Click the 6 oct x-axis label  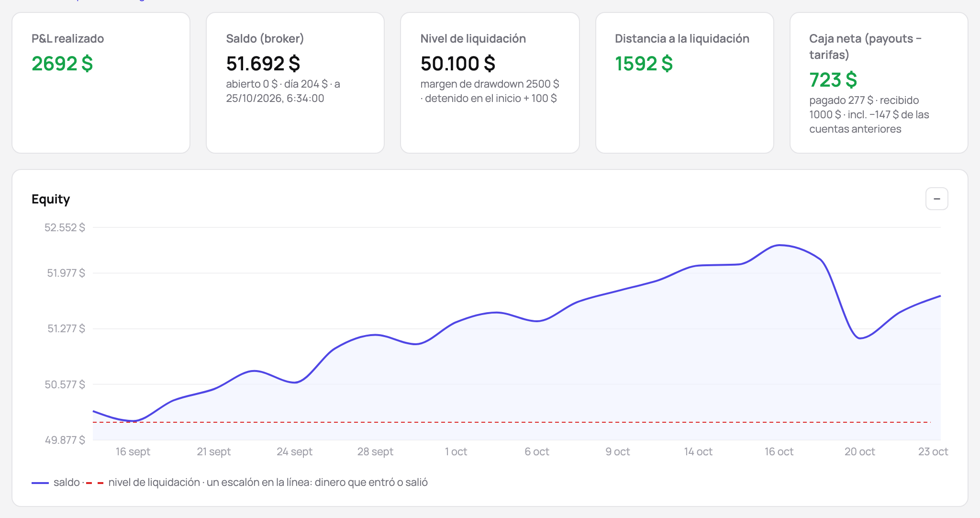coord(537,451)
